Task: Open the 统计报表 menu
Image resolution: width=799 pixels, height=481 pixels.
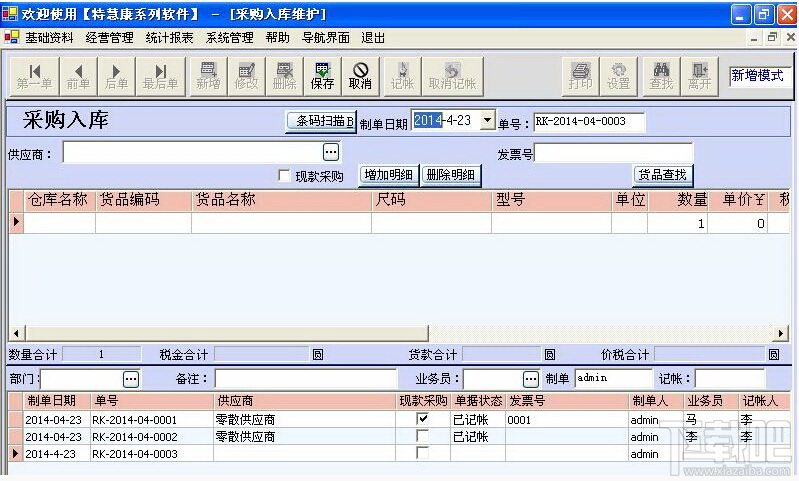Action: pyautogui.click(x=170, y=38)
